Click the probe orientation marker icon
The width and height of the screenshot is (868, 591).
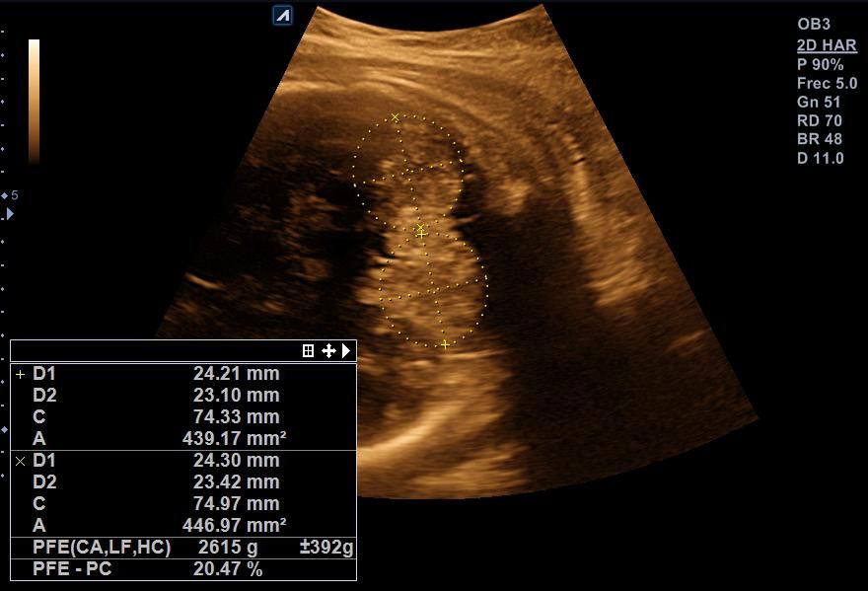coord(283,15)
